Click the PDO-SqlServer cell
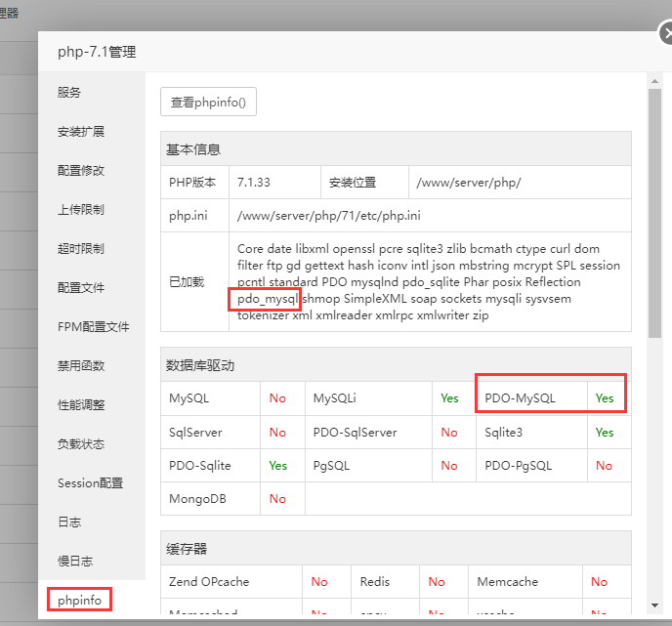The width and height of the screenshot is (672, 626). [x=368, y=433]
